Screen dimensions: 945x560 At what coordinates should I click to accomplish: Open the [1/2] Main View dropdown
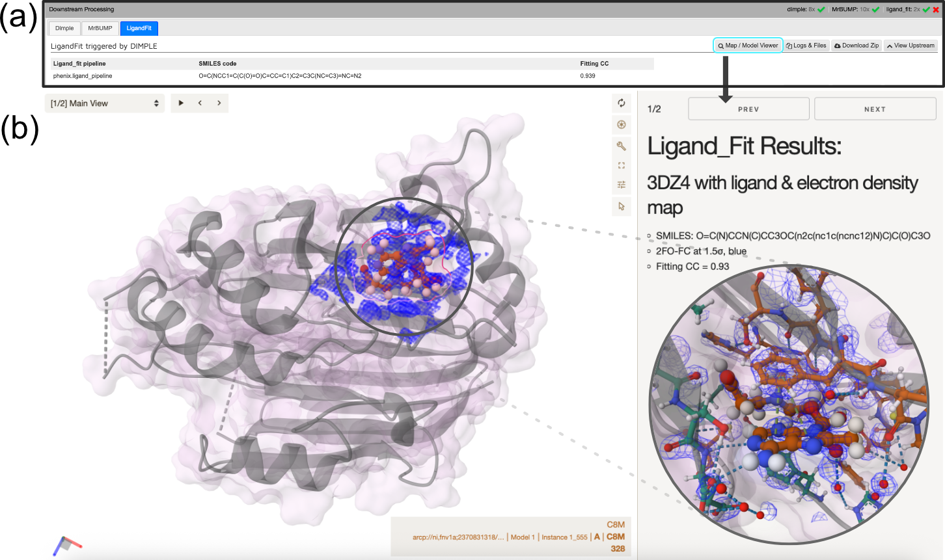(x=104, y=103)
